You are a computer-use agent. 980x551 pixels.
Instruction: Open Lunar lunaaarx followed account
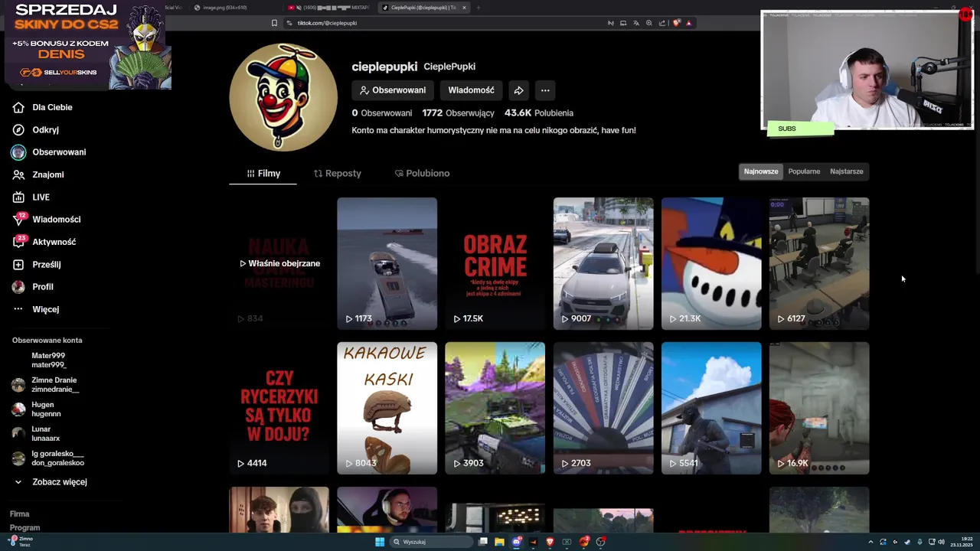click(x=36, y=434)
